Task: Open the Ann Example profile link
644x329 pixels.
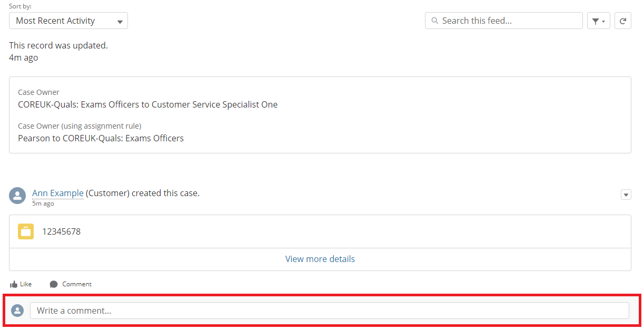Action: click(x=58, y=193)
